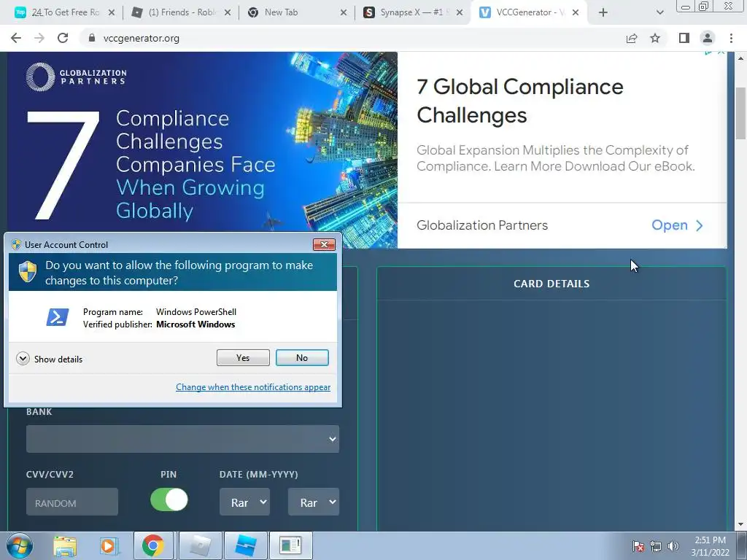747x560 pixels.
Task: Close the advertisement with the X icon
Action: (x=721, y=52)
